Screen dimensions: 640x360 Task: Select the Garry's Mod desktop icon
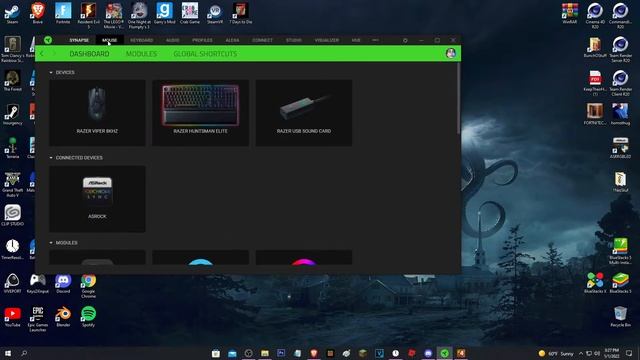click(x=164, y=13)
